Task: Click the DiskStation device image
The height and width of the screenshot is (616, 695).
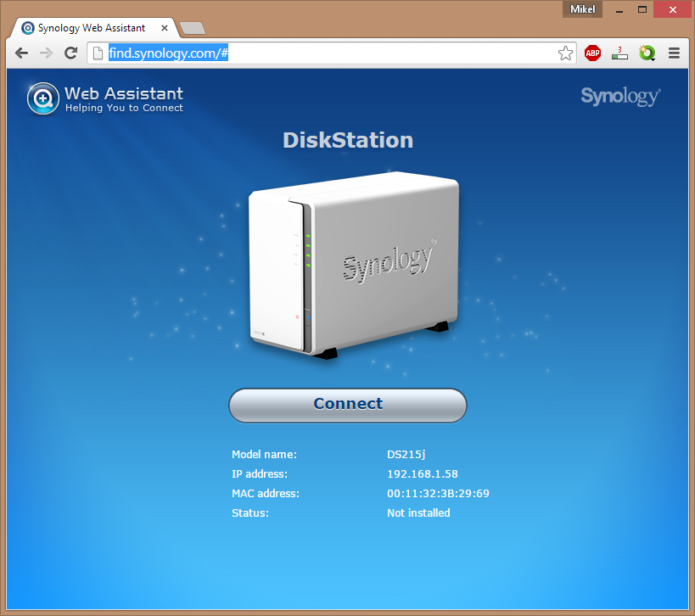Action: [x=353, y=265]
